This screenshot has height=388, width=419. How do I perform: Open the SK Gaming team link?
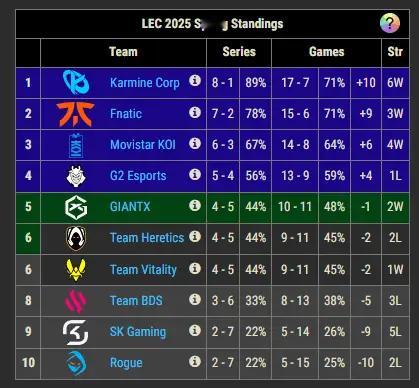[138, 332]
